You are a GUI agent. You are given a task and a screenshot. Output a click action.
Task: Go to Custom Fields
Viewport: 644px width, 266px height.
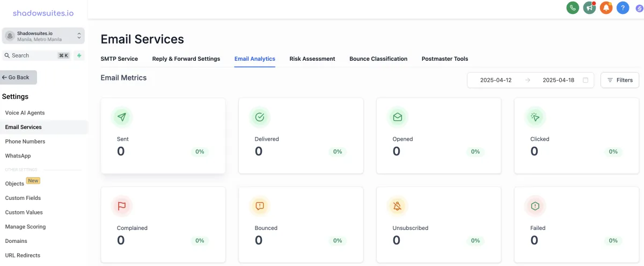[23, 198]
